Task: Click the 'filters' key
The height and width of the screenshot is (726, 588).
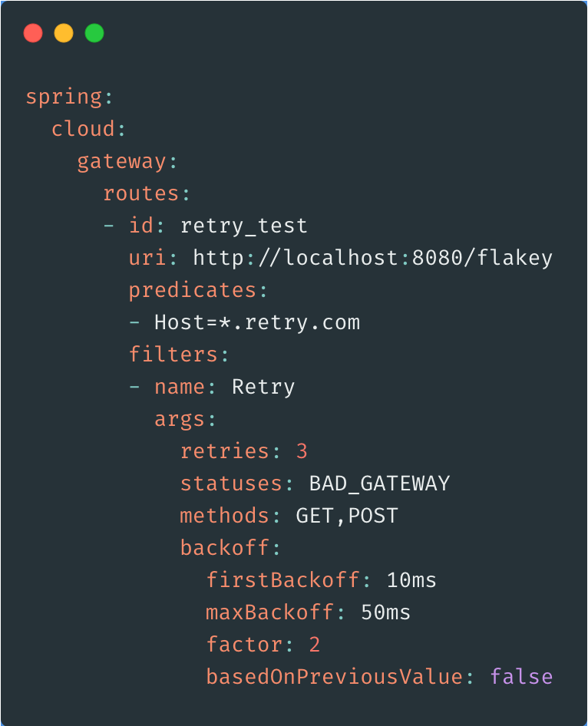Action: click(173, 355)
